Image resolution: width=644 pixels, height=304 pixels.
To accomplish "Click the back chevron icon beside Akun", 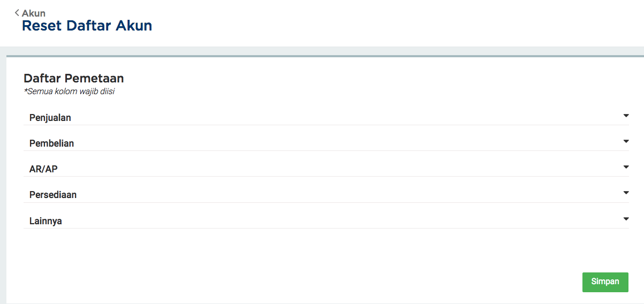I will pyautogui.click(x=17, y=12).
